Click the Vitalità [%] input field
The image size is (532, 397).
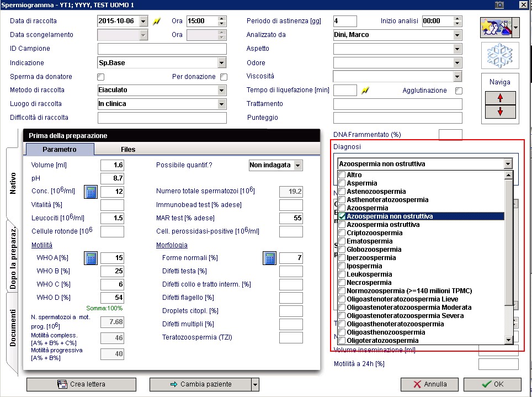[x=112, y=205]
